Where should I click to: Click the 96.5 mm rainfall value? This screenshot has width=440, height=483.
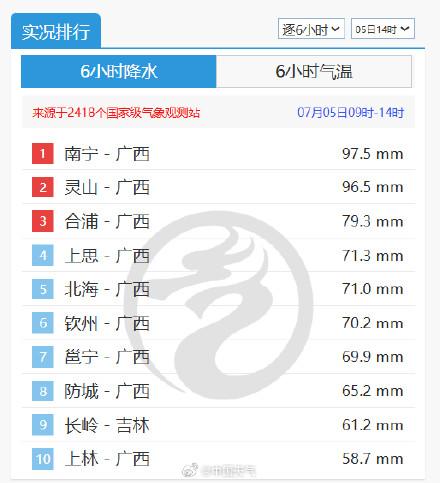click(373, 187)
